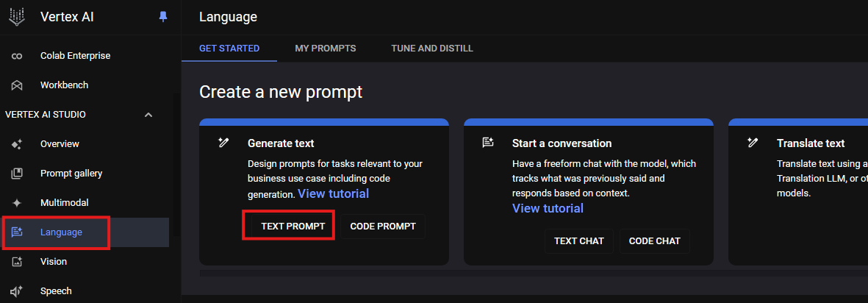Open the My Prompts tab
The height and width of the screenshot is (303, 868).
click(326, 49)
